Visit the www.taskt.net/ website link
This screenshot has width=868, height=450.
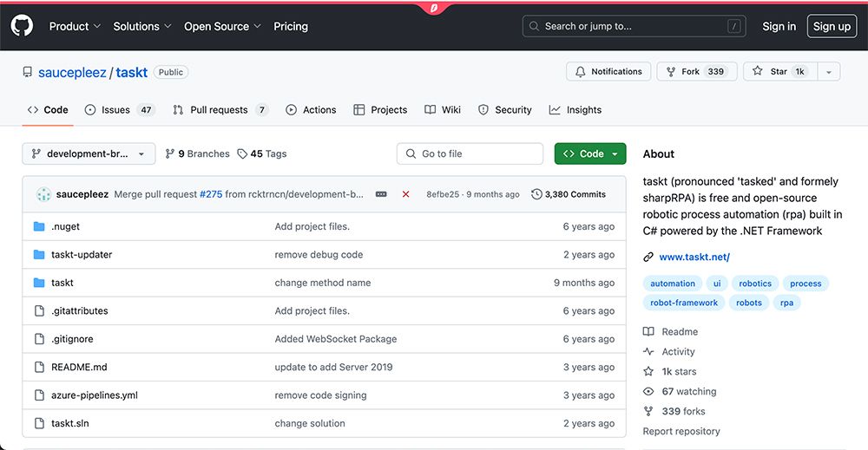click(x=694, y=257)
